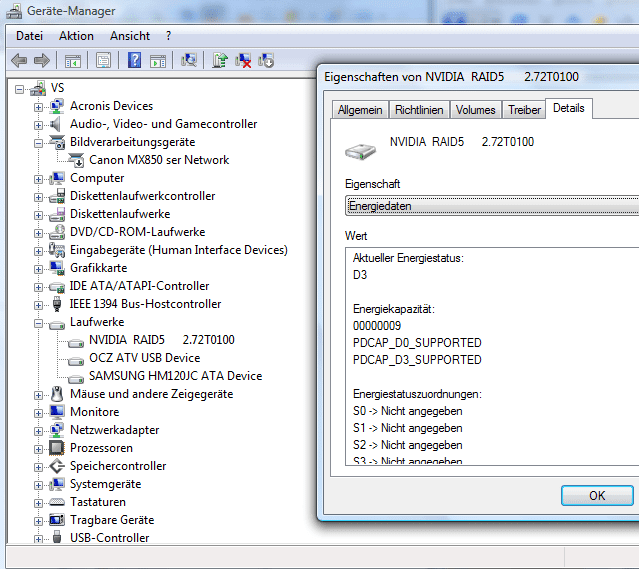Open the Properties toolbar icon
The width and height of the screenshot is (639, 569).
[104, 61]
